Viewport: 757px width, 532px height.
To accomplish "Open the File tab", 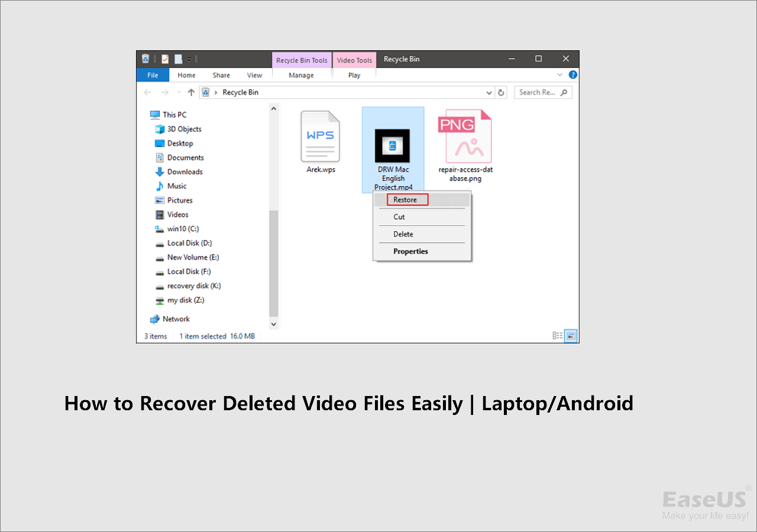I will (x=153, y=75).
